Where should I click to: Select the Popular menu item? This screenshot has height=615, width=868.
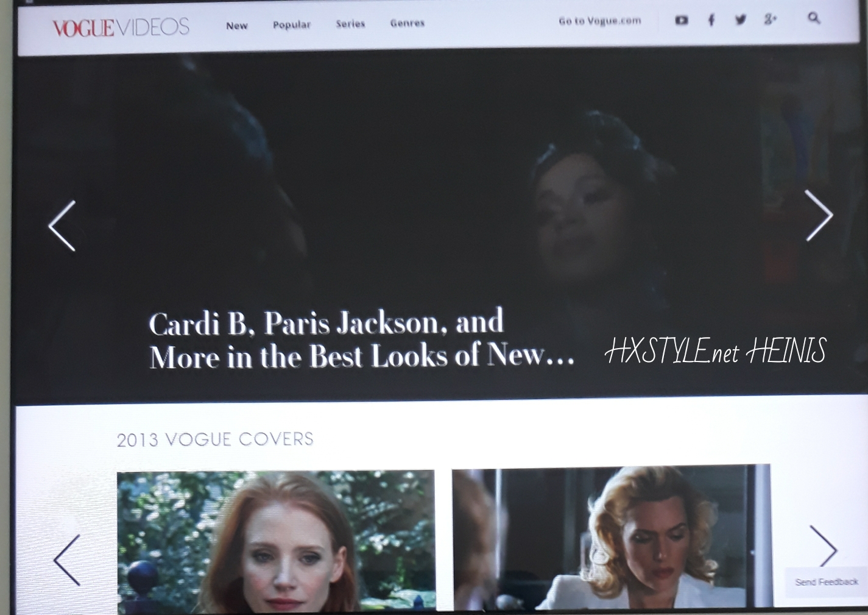(292, 25)
